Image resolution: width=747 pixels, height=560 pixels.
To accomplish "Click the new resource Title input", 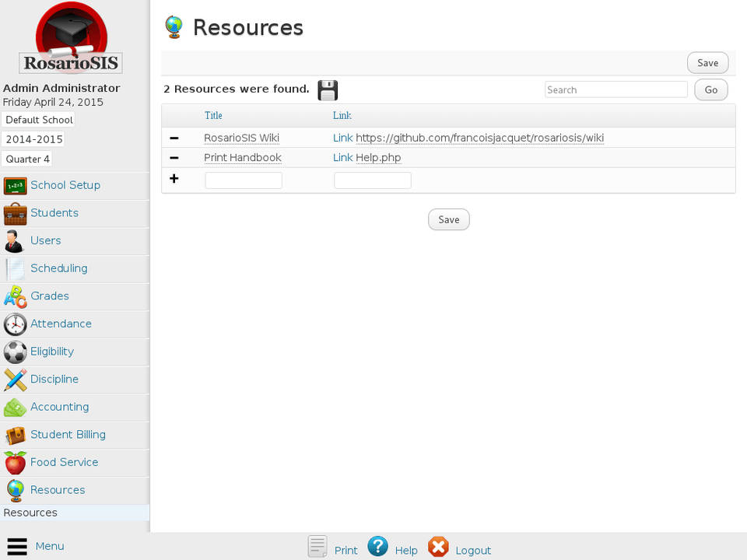I will [243, 180].
